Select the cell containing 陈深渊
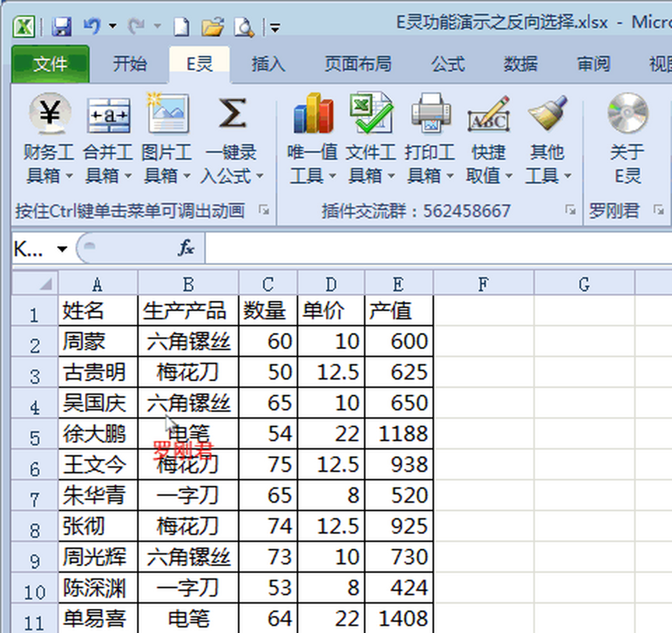This screenshot has height=633, width=672. [x=98, y=588]
